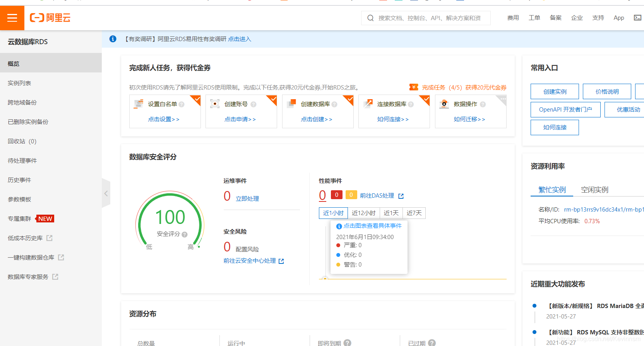Click the 立即处理 link
Screen dimensions: 644x346
tap(247, 198)
